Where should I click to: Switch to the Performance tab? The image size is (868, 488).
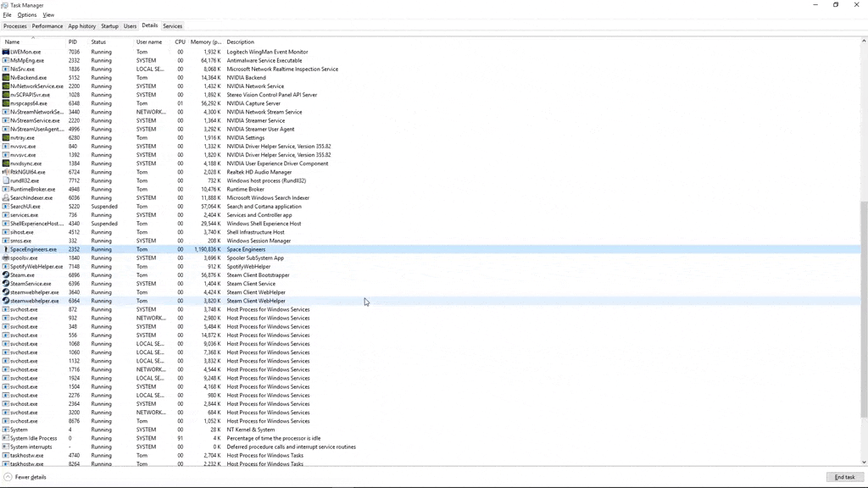47,26
